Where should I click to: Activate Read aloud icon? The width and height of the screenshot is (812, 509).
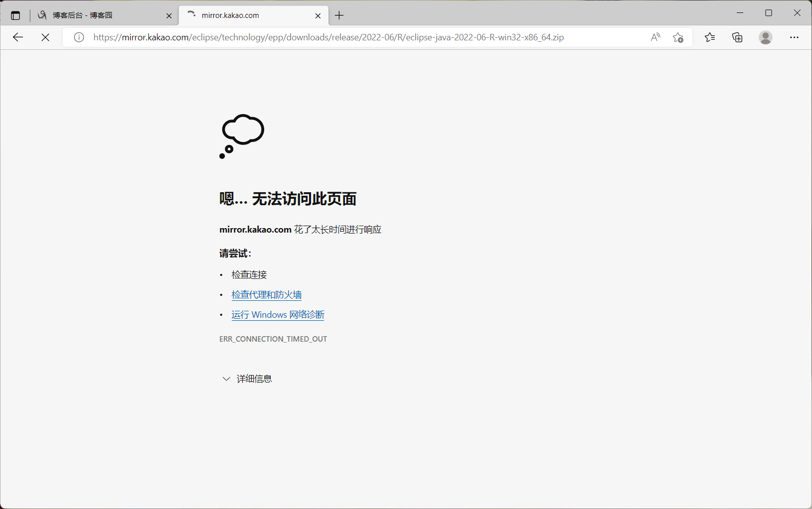click(655, 37)
